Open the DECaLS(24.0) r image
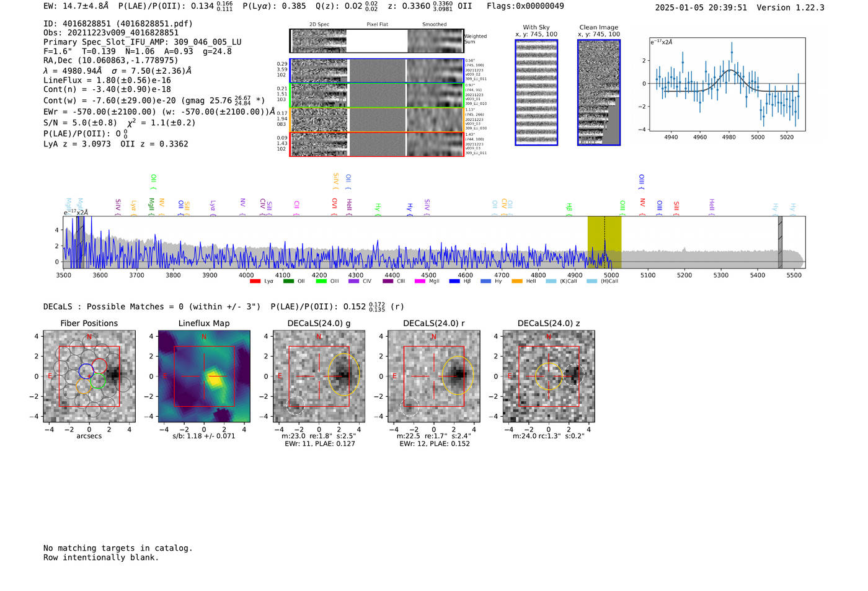 click(x=433, y=376)
